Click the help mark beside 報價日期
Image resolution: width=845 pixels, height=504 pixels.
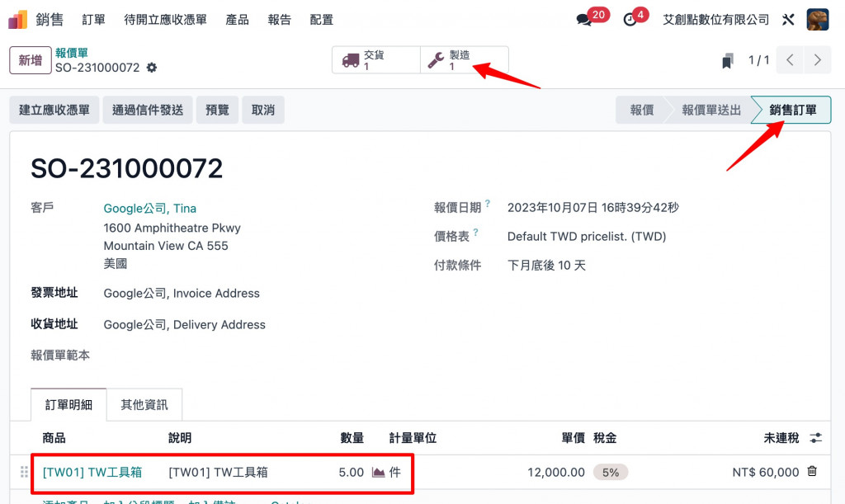click(488, 203)
